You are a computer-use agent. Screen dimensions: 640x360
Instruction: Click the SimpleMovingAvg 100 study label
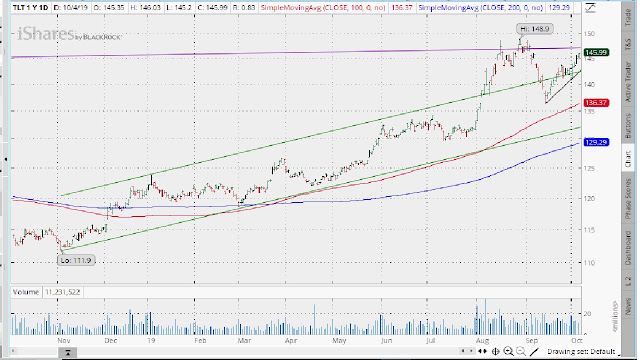point(322,8)
